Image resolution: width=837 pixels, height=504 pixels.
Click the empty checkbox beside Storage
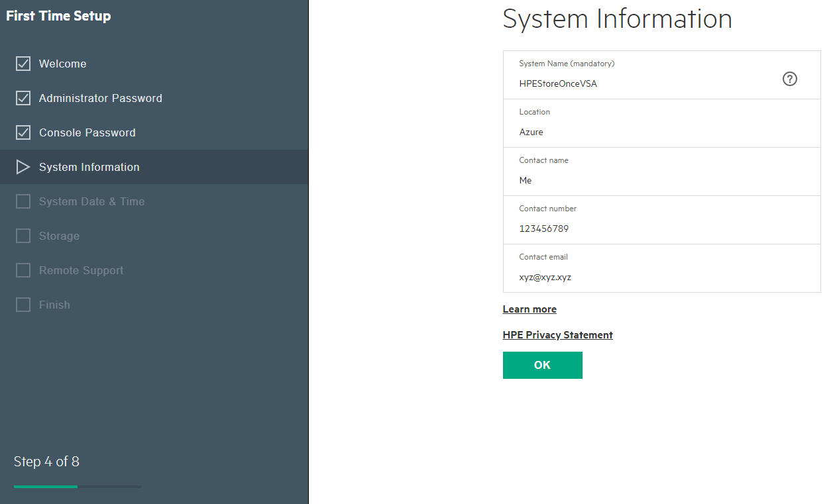23,235
